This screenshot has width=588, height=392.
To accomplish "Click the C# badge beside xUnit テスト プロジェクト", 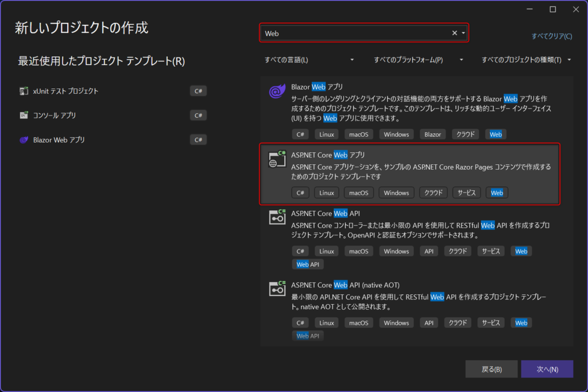I will coord(198,91).
